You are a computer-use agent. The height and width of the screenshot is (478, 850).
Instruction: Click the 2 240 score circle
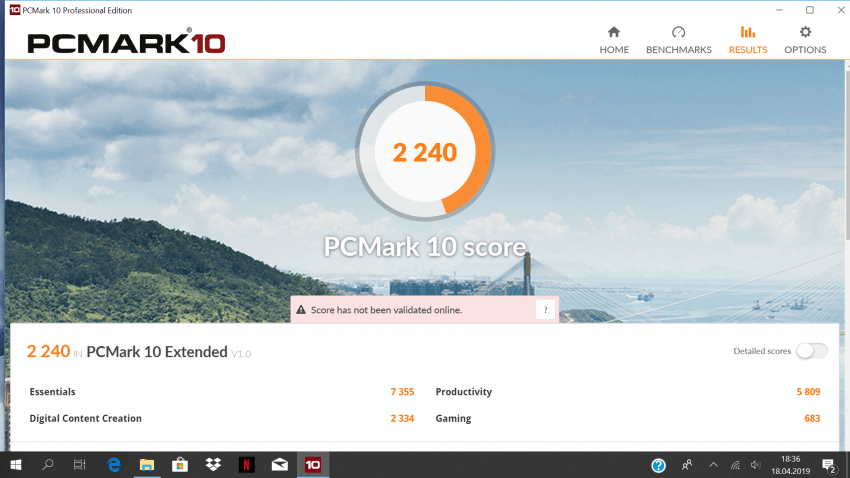click(424, 152)
